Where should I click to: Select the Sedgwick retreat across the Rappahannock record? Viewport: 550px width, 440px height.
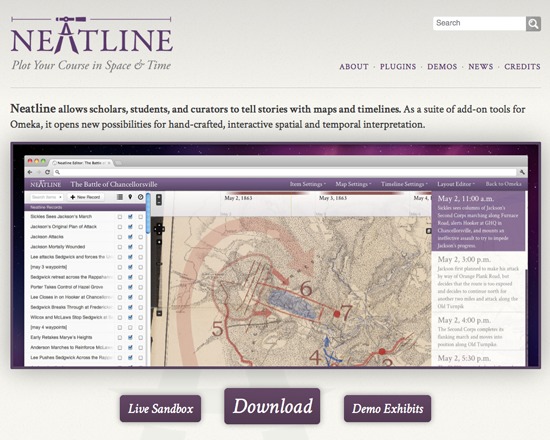pos(71,277)
